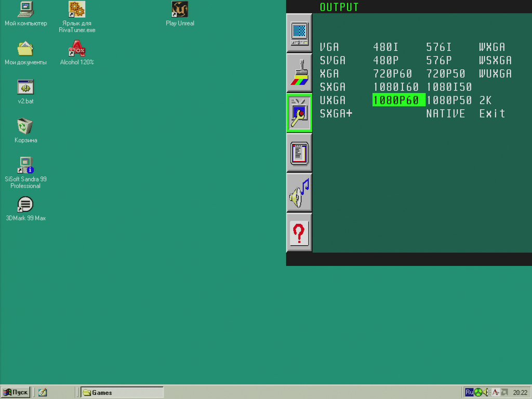Select the 1080I60 output mode
The image size is (532, 399).
point(396,87)
